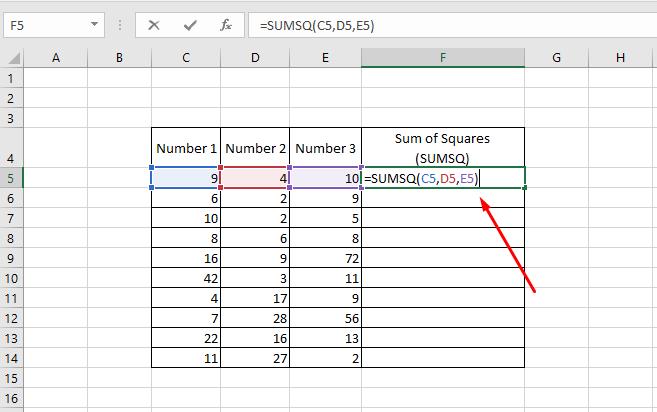
Task: Click cell containing 28 in Number 2
Action: [x=255, y=318]
